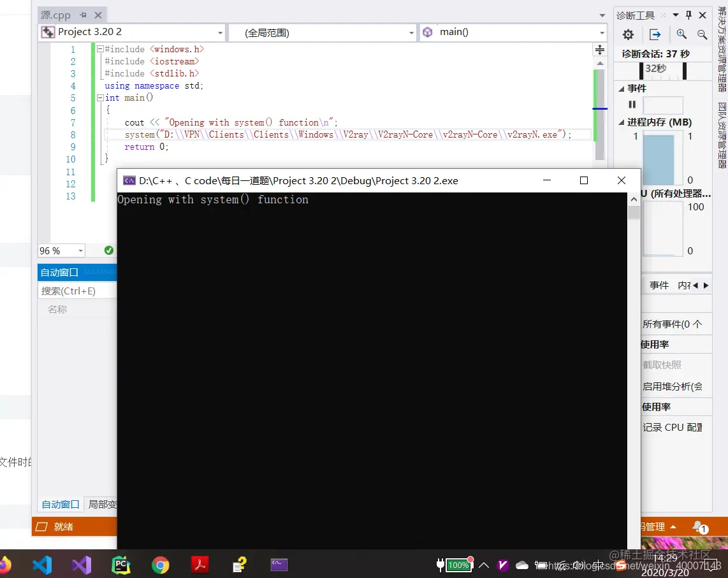This screenshot has height=578, width=728.
Task: Open the console app in taskbar
Action: pyautogui.click(x=279, y=565)
